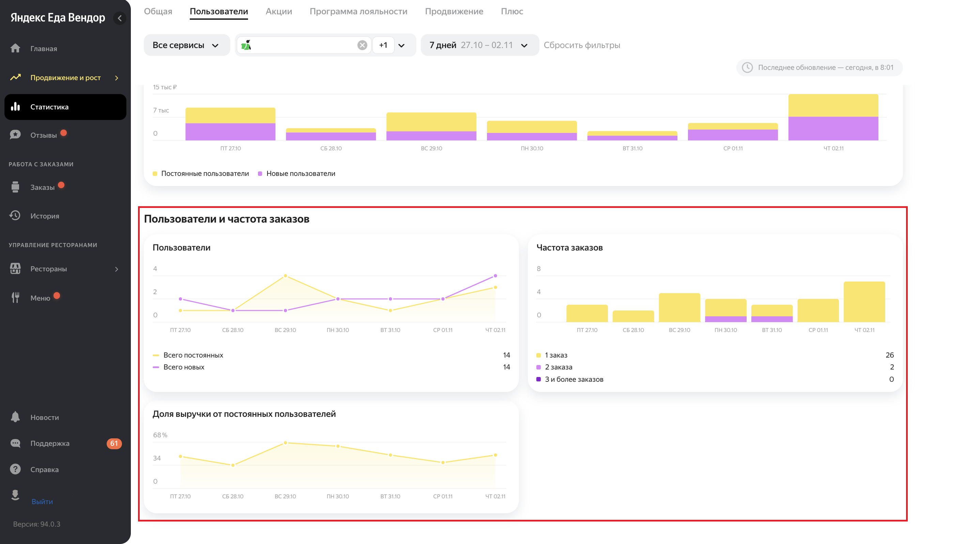Click the 3 и более заказов color swatch
The height and width of the screenshot is (544, 980).
pyautogui.click(x=538, y=379)
